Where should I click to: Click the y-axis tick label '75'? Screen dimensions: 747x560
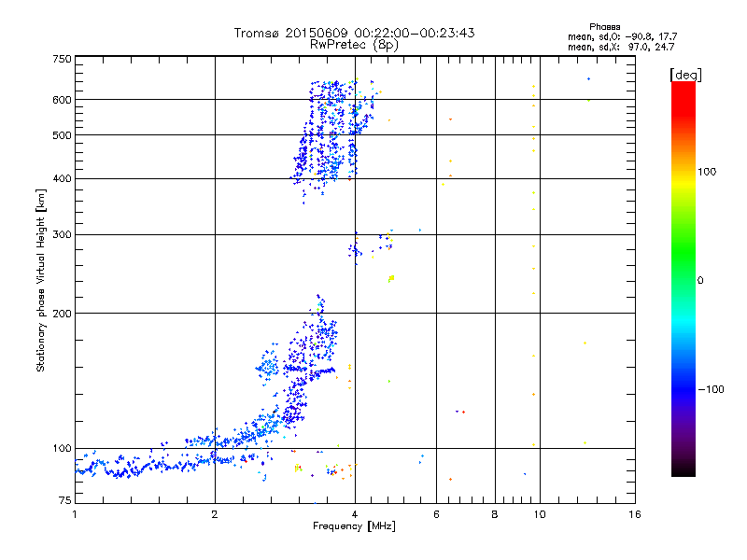tap(65, 500)
